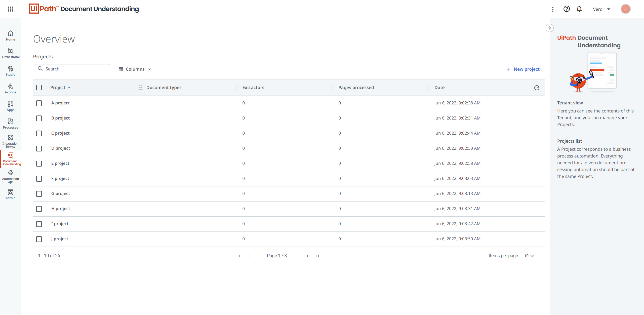
Task: Go to the first page of projects
Action: tap(239, 256)
